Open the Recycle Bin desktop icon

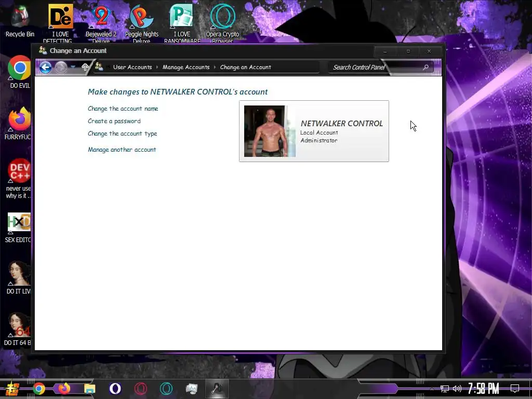point(20,21)
